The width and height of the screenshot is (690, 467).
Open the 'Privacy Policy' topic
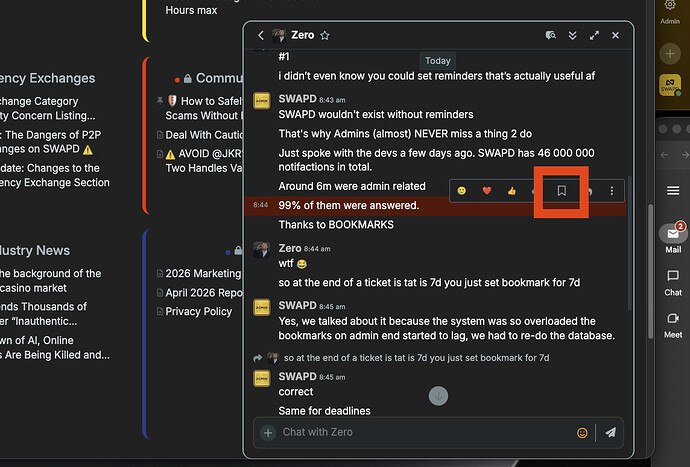[x=198, y=312]
